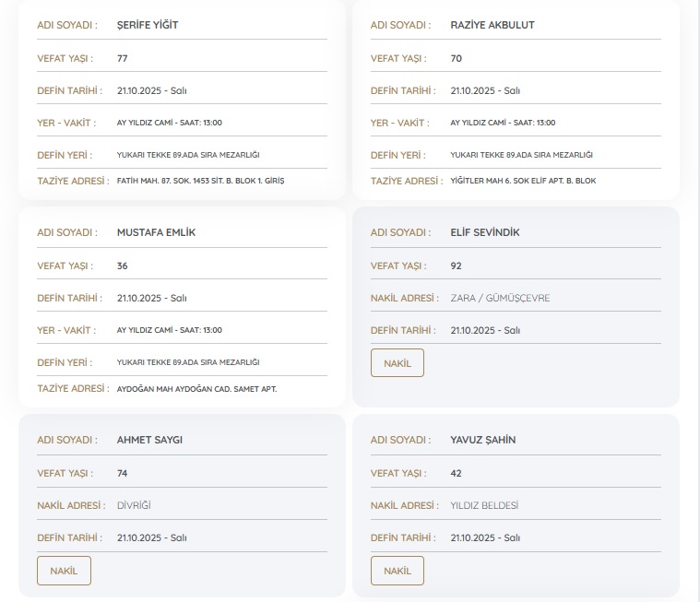This screenshot has height=602, width=700.
Task: Click Raziye Akbulut's Yiğitler Mah condolence address
Action: [x=523, y=181]
